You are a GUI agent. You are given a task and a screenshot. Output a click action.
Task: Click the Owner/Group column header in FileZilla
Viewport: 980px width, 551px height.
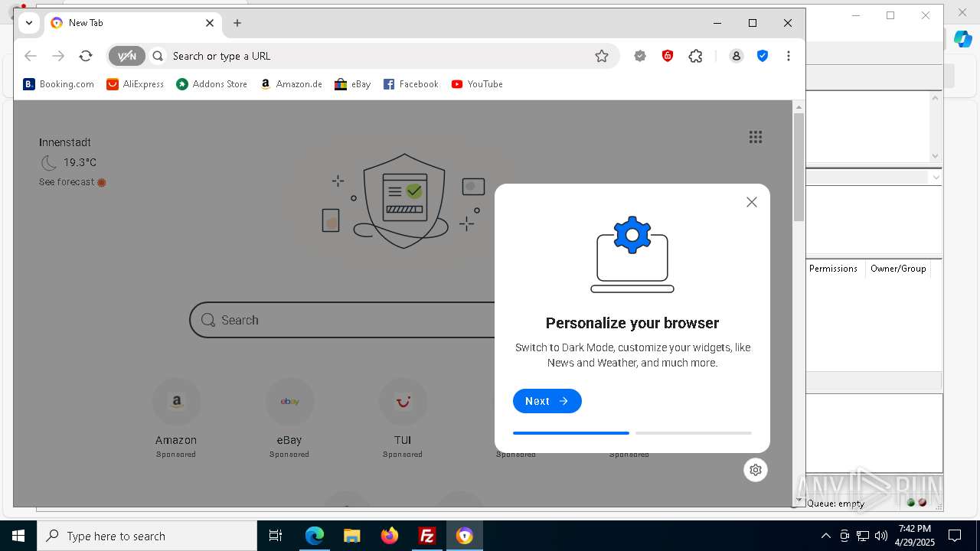[898, 269]
